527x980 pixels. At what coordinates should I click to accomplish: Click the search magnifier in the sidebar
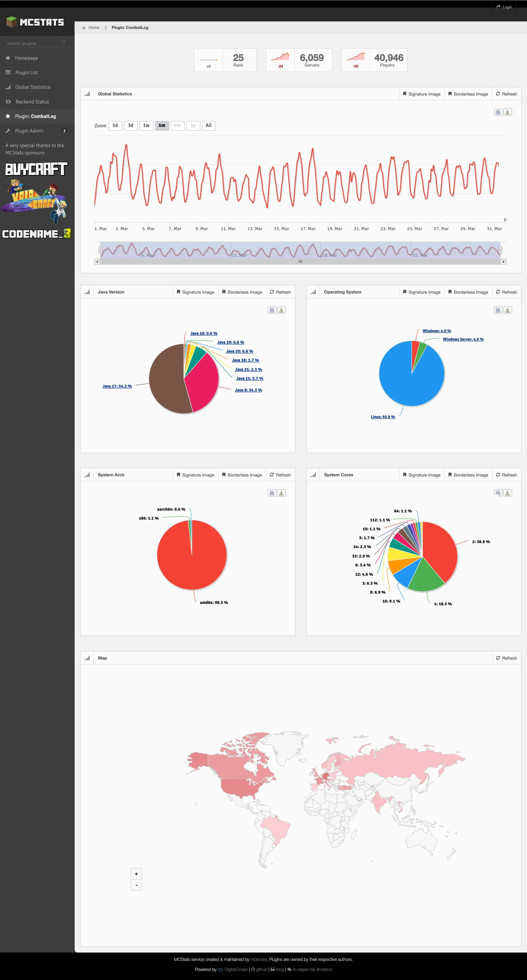(64, 42)
